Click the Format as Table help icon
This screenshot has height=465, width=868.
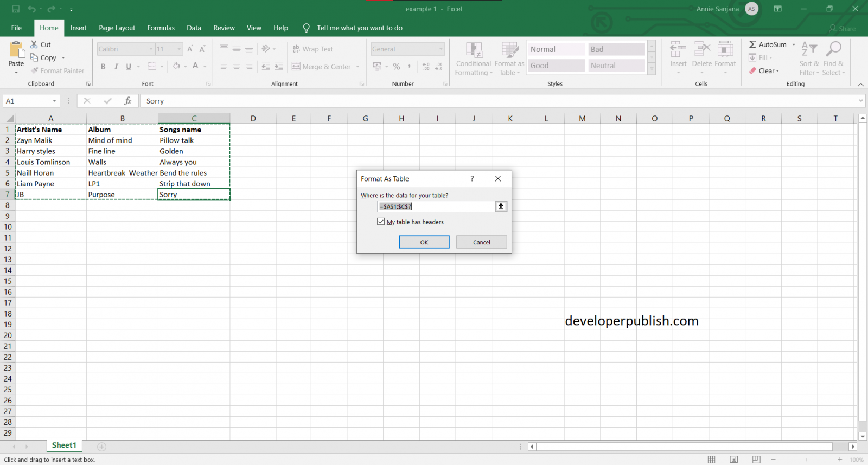click(472, 179)
